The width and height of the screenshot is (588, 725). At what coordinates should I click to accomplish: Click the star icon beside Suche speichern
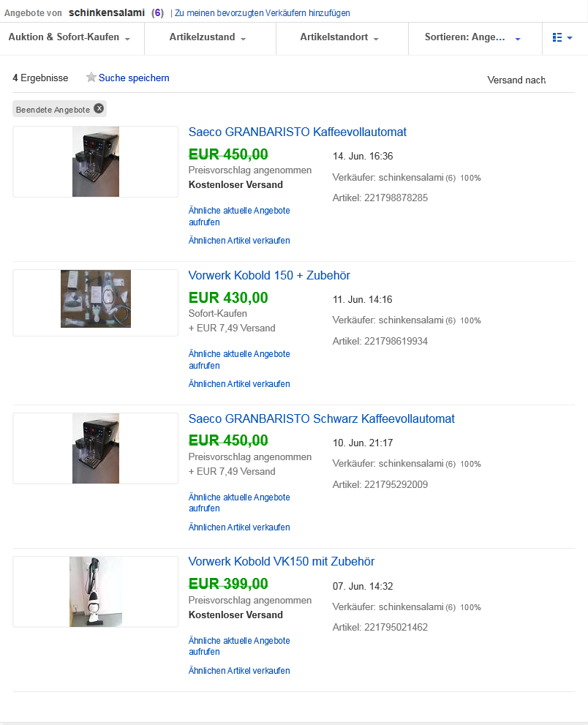[91, 78]
